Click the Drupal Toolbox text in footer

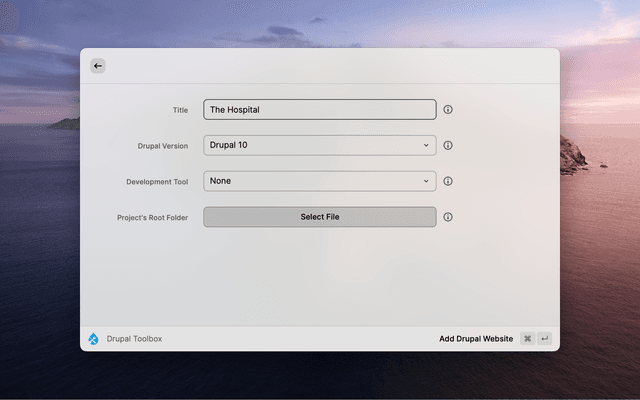[x=134, y=339]
